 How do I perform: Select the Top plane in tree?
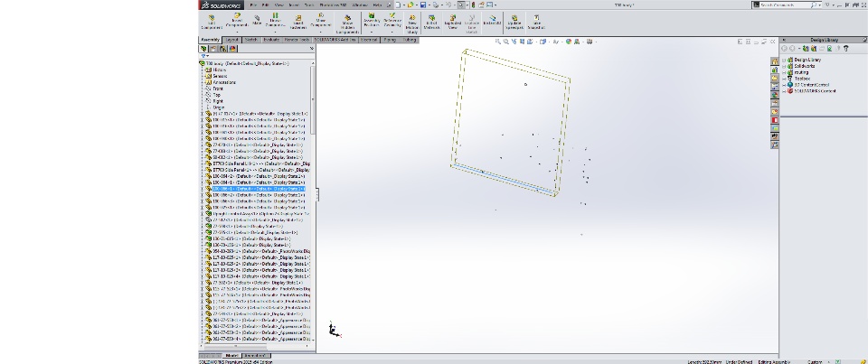click(x=216, y=95)
